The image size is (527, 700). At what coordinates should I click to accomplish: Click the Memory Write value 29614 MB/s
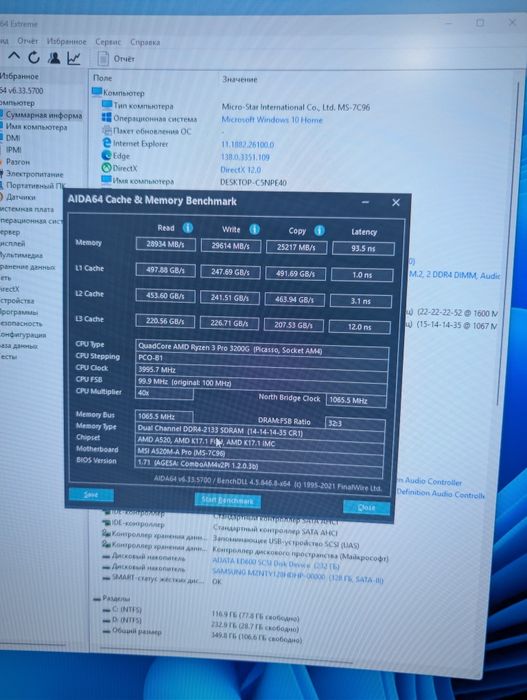click(230, 246)
